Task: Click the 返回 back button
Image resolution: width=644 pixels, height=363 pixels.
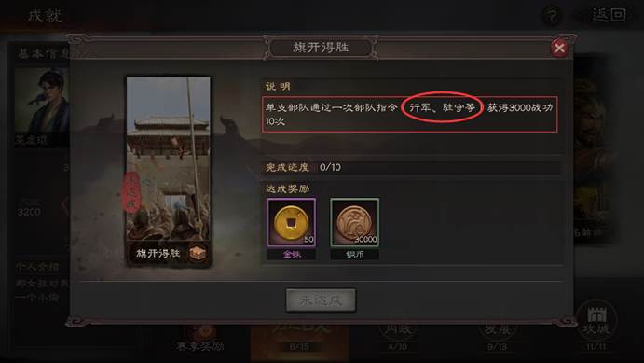Action: coord(609,15)
